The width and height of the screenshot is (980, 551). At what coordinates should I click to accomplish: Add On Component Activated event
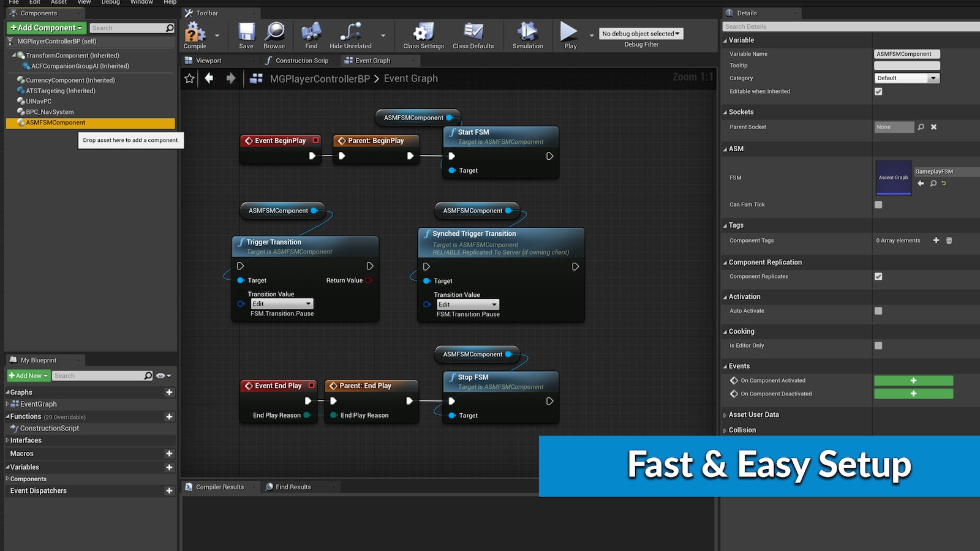pos(913,380)
